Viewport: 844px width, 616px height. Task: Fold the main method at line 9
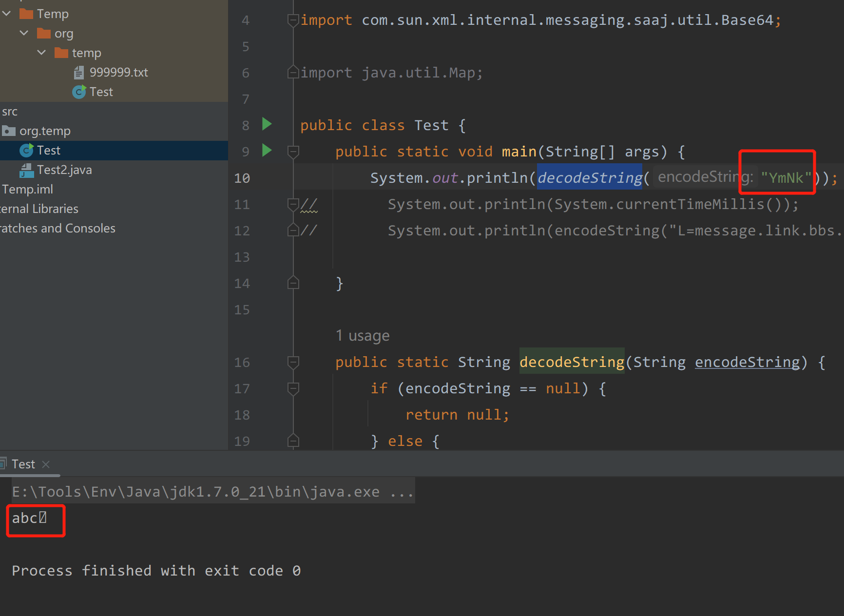tap(293, 152)
